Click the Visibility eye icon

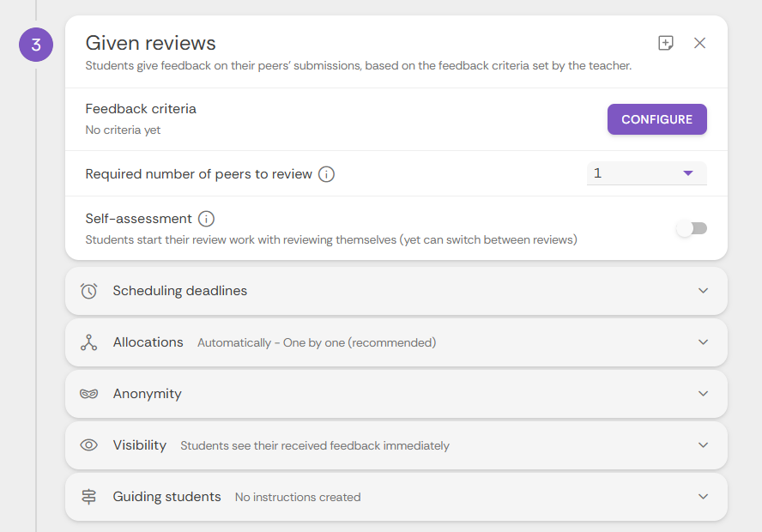89,445
